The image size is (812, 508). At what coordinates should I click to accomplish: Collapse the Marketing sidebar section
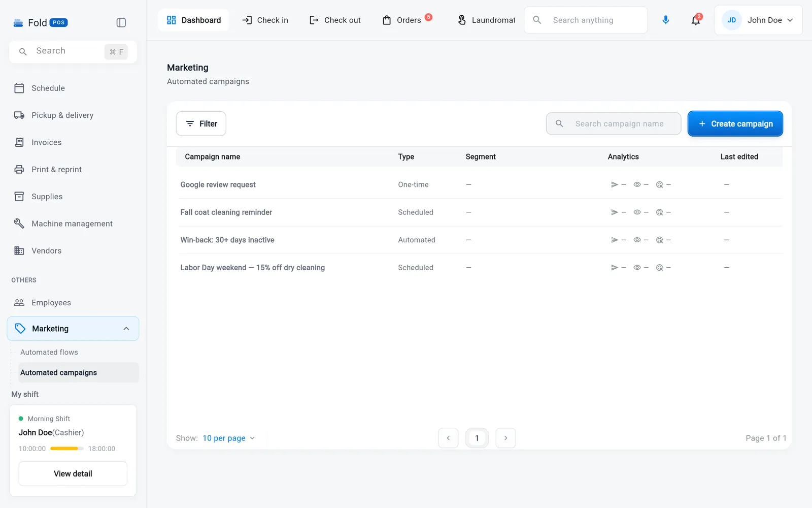tap(126, 329)
